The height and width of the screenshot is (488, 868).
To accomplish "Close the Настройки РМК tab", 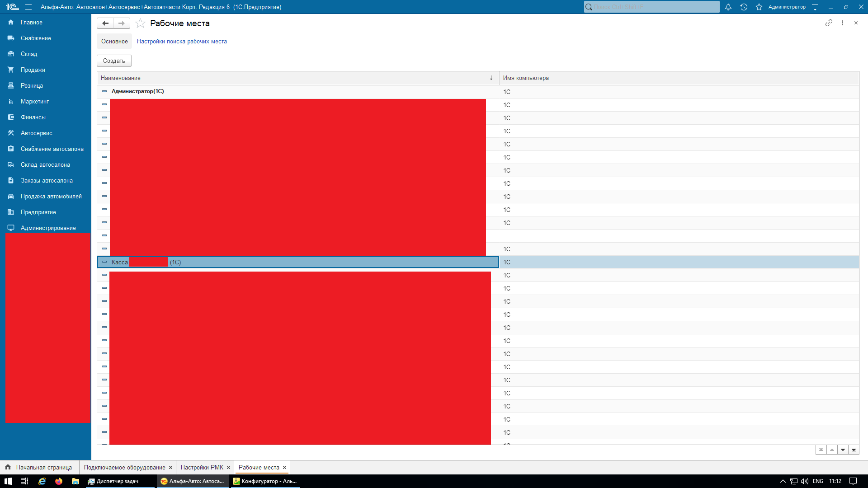I will click(x=228, y=468).
